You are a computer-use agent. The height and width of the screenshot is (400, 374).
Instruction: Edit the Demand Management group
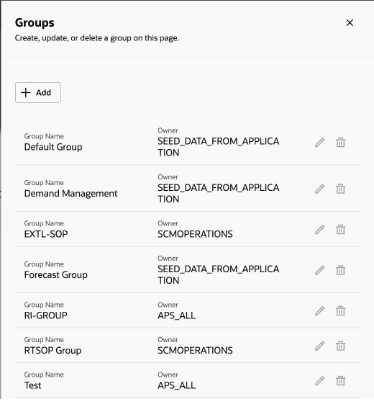pyautogui.click(x=320, y=189)
